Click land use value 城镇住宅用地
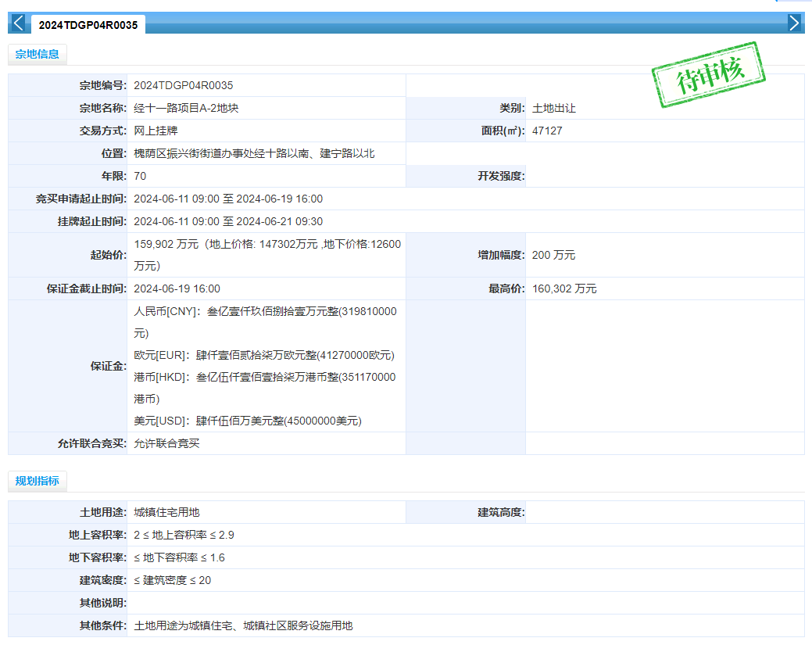 [x=166, y=512]
